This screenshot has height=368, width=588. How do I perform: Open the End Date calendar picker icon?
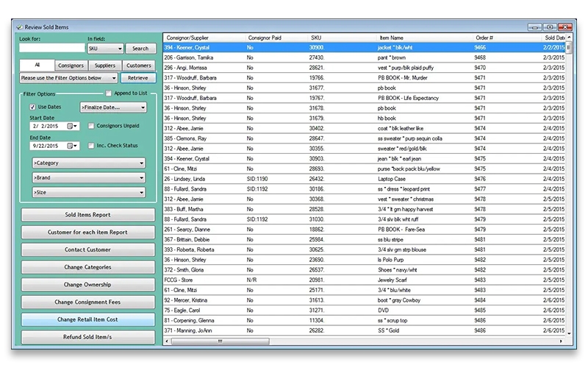click(x=72, y=146)
